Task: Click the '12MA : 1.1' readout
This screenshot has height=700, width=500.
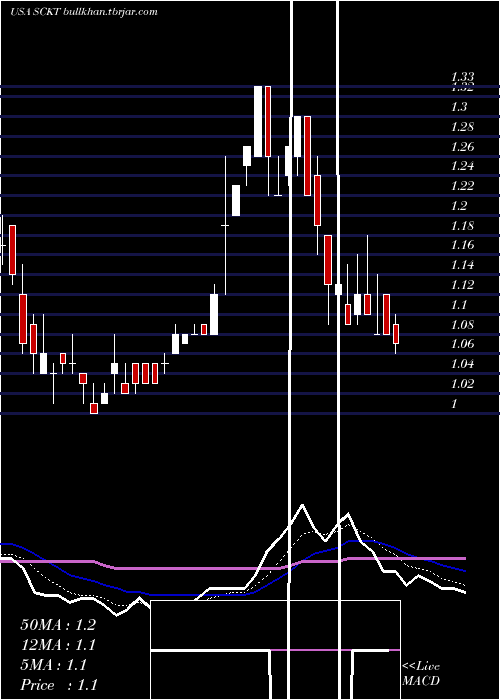Action: pos(58,645)
